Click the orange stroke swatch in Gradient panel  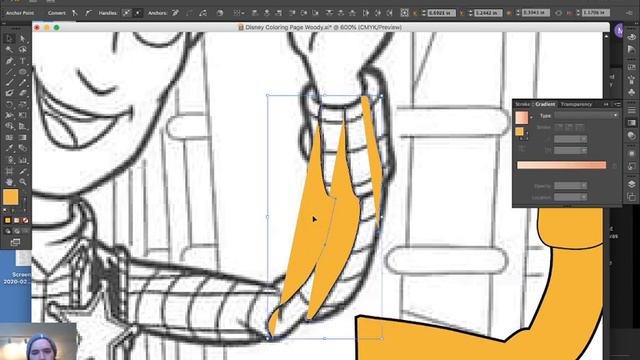click(519, 131)
